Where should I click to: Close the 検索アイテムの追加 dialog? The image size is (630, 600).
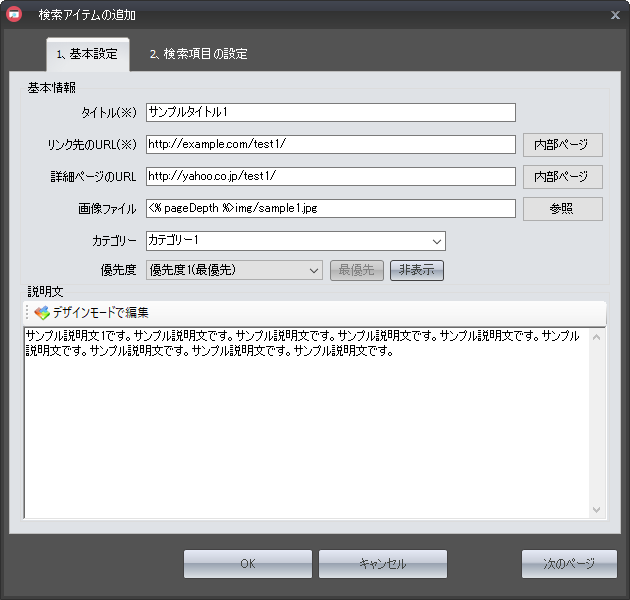tap(615, 15)
